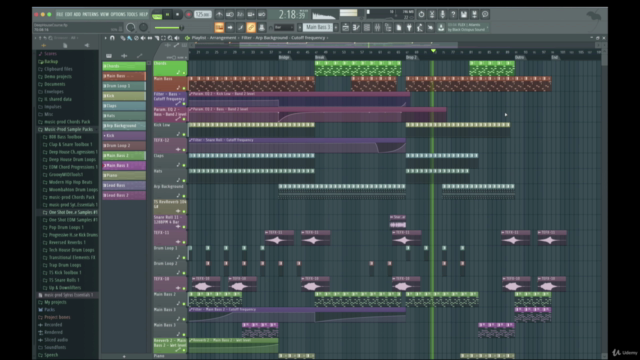Open the Piano roll window icon
The width and height of the screenshot is (640, 360).
356,28
